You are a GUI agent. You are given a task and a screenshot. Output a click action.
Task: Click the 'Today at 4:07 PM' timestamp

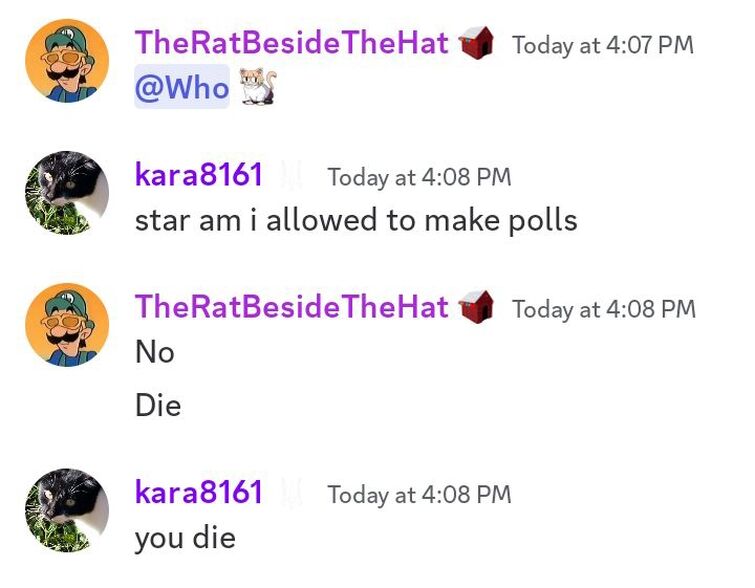[x=603, y=45]
